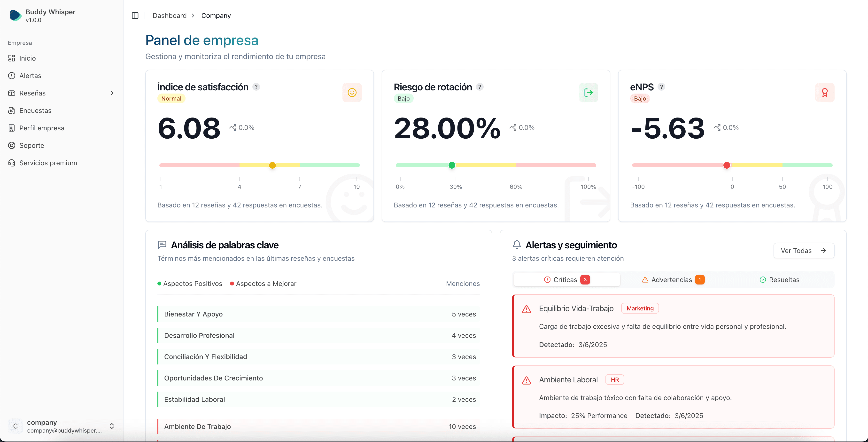Image resolution: width=868 pixels, height=442 pixels.
Task: Open Servicios premium in the sidebar
Action: pyautogui.click(x=62, y=163)
